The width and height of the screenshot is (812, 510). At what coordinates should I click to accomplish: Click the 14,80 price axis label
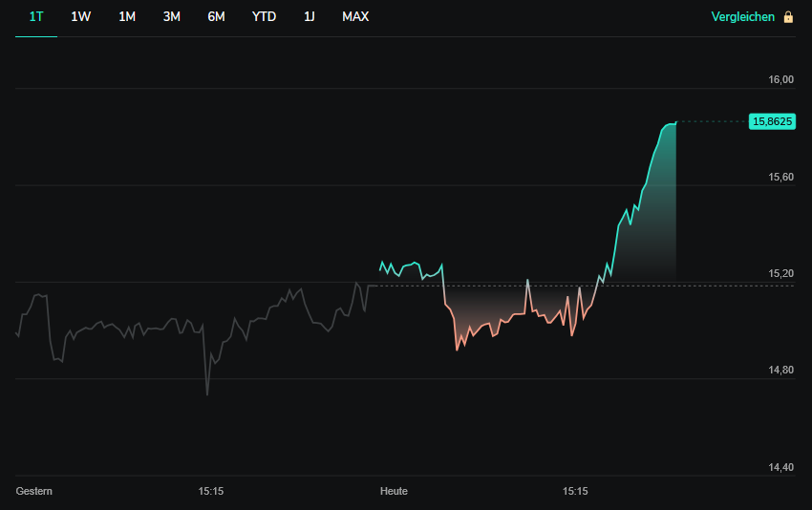pyautogui.click(x=780, y=371)
